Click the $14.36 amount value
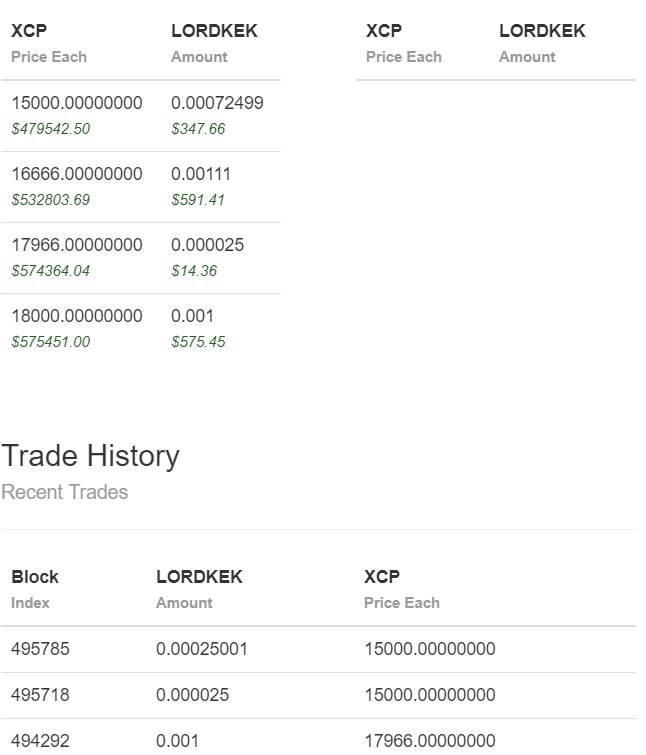Screen dimensions: 646x755 coord(194,271)
